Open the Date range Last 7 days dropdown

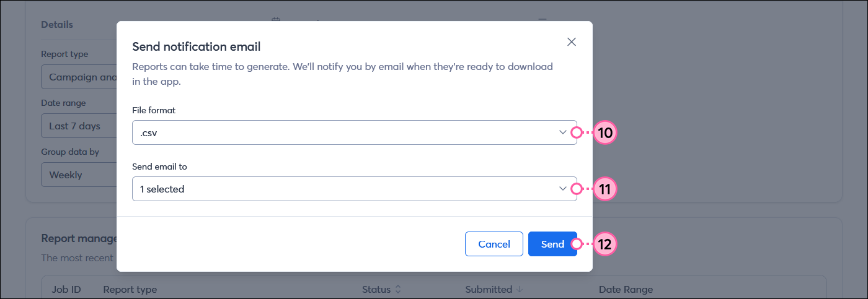pos(79,126)
